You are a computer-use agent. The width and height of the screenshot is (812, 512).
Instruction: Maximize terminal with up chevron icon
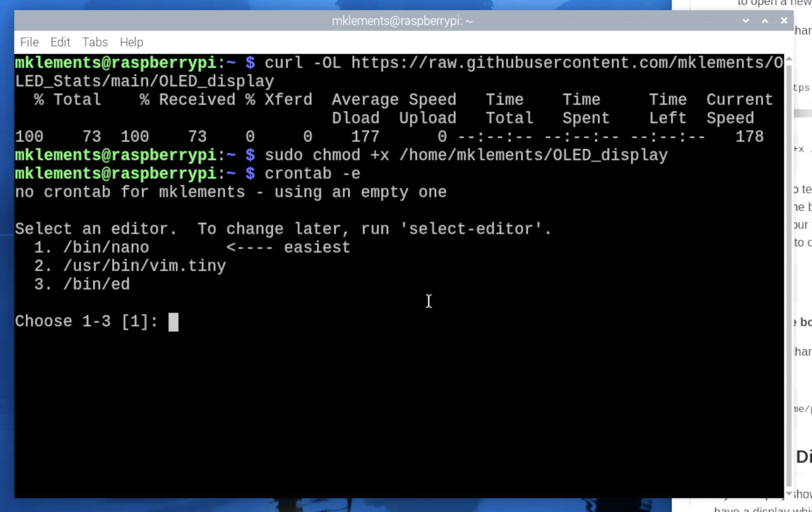point(765,21)
